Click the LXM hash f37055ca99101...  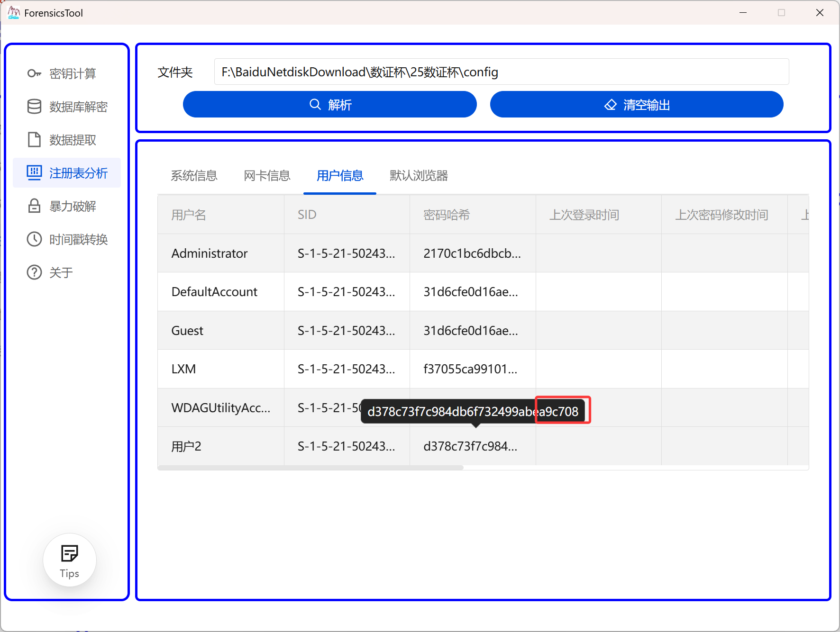pyautogui.click(x=473, y=369)
